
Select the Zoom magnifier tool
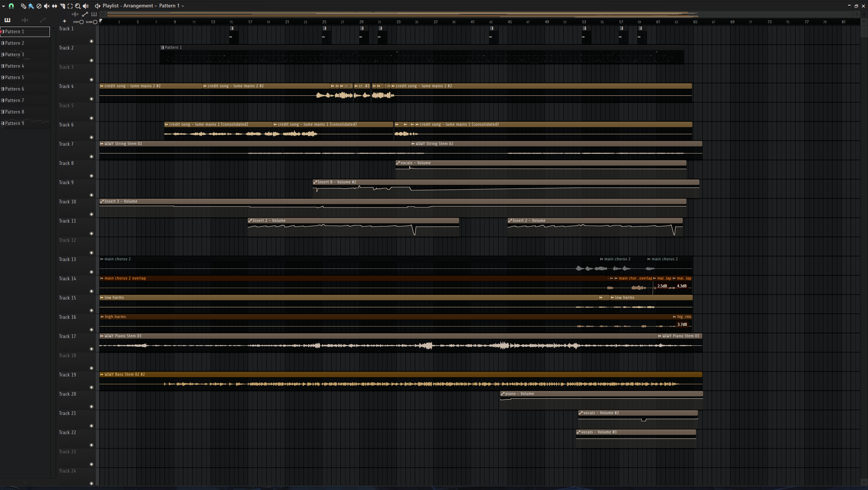pyautogui.click(x=78, y=6)
